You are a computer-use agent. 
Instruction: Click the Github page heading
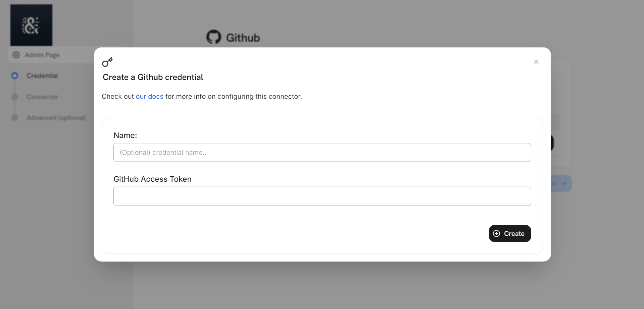(243, 38)
